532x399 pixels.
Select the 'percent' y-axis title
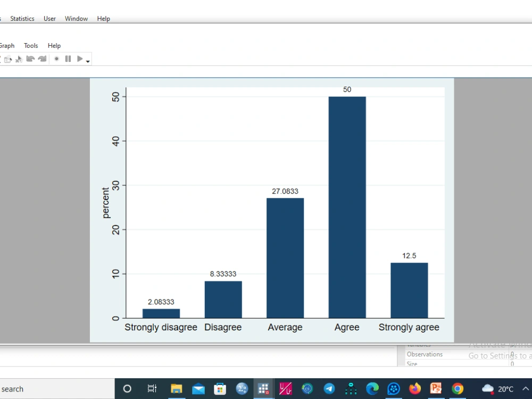(x=106, y=203)
